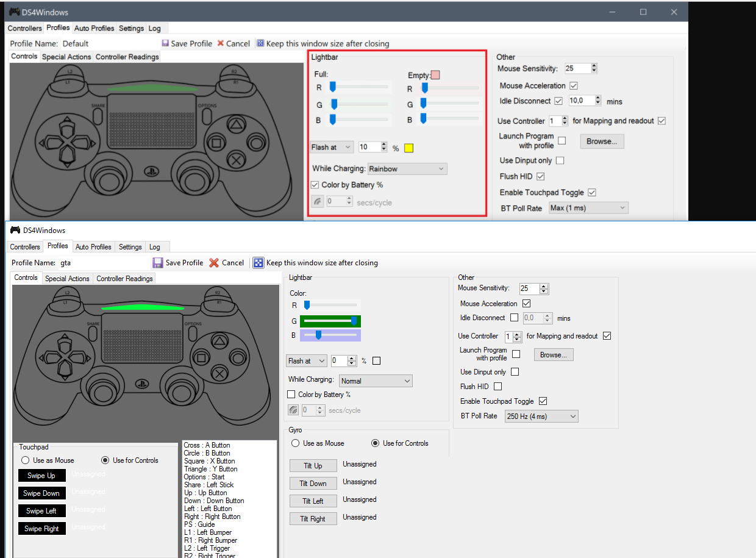
Task: Click Browse... button in gta window
Action: pyautogui.click(x=554, y=354)
